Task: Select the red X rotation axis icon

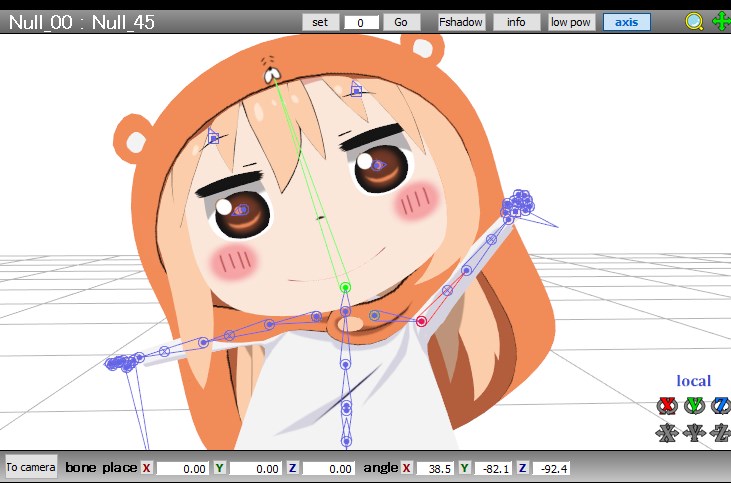Action: [667, 406]
